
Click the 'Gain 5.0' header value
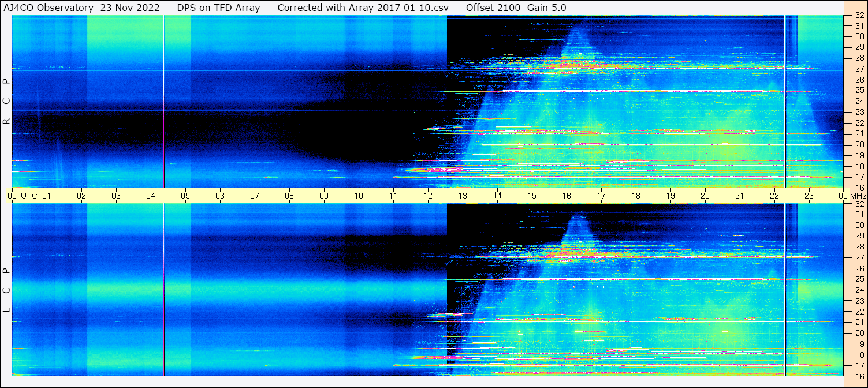(547, 8)
